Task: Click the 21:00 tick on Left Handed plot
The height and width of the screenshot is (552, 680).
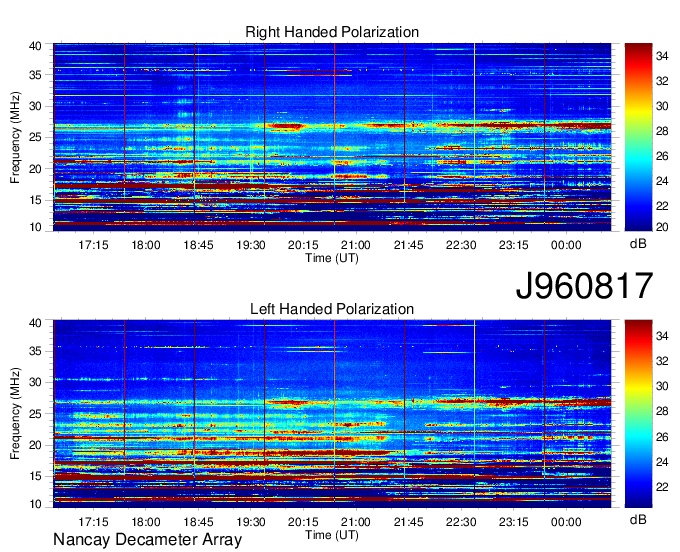Action: (356, 522)
